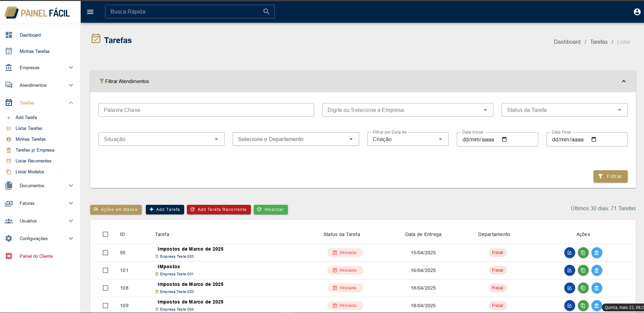This screenshot has width=644, height=313.
Task: Click the Data de Entrega column header
Action: click(x=423, y=234)
